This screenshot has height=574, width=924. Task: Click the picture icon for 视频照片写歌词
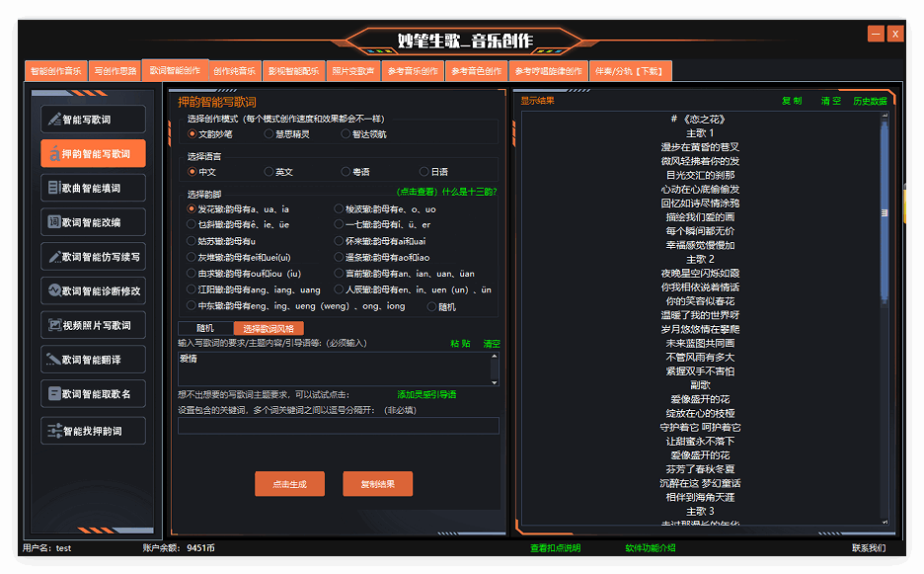coord(54,325)
